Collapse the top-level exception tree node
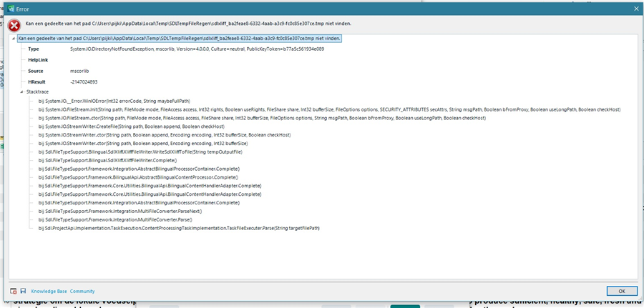 (x=14, y=39)
